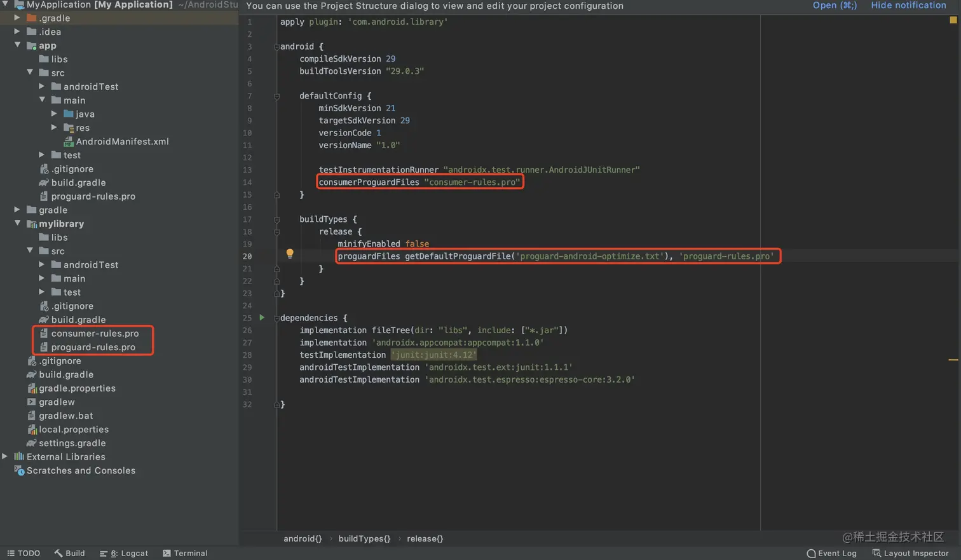
Task: Open the Layout Inspector
Action: [910, 553]
